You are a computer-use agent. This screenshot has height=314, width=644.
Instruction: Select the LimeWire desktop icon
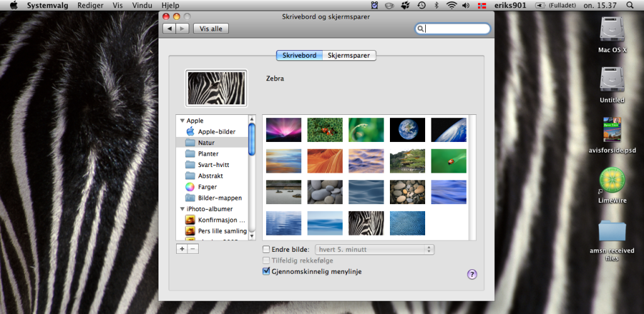(612, 180)
